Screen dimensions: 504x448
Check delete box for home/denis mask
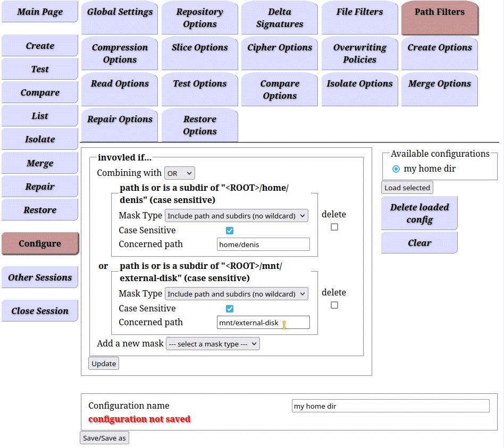(334, 227)
